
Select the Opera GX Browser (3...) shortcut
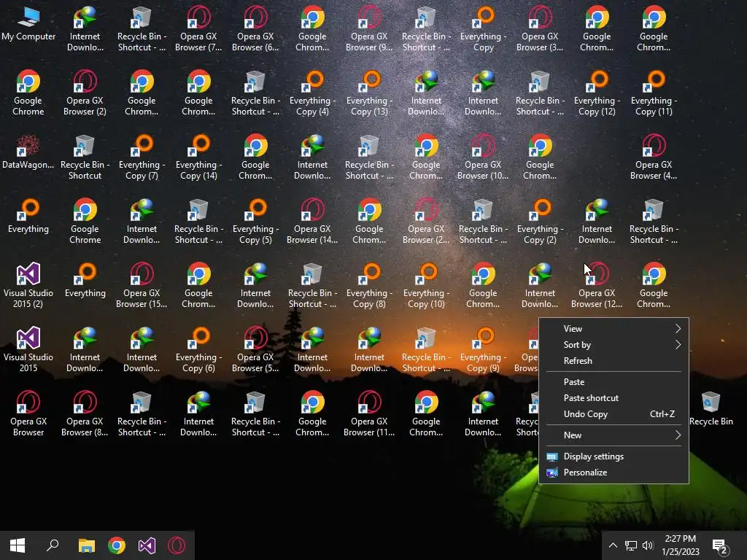pos(540,28)
